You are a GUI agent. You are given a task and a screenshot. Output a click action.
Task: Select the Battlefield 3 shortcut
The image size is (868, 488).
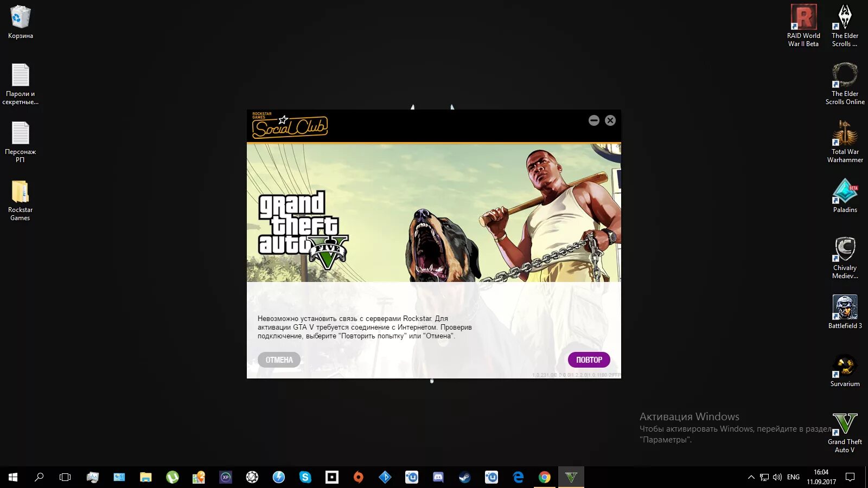pos(845,312)
